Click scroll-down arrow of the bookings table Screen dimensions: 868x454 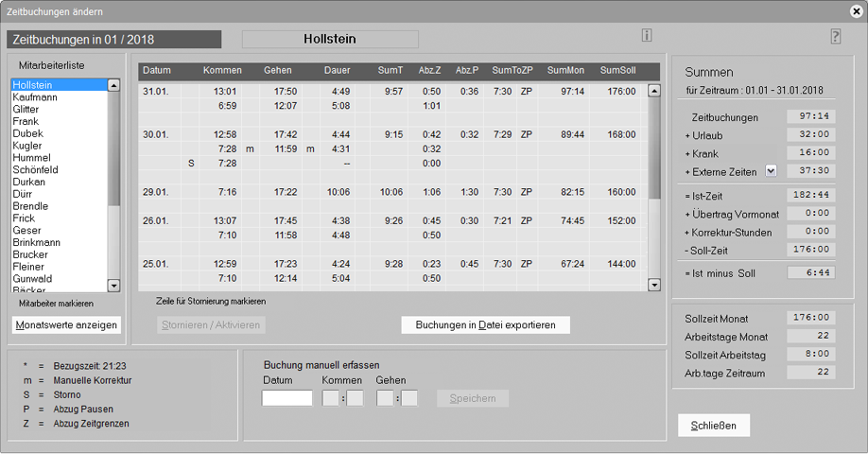pyautogui.click(x=653, y=285)
